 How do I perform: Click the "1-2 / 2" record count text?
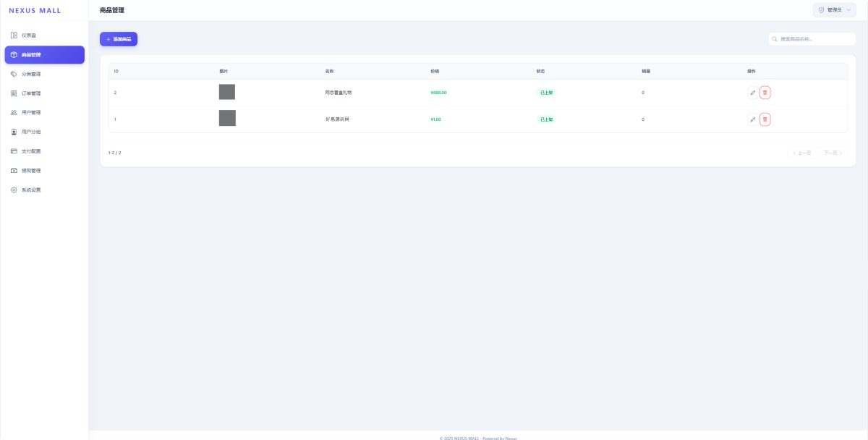pos(114,153)
